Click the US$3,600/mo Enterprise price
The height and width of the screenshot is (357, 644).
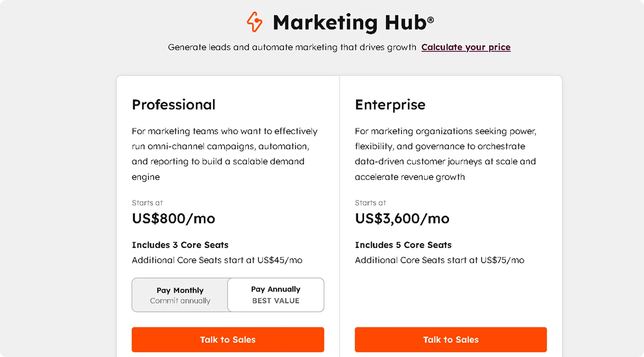[x=402, y=219]
